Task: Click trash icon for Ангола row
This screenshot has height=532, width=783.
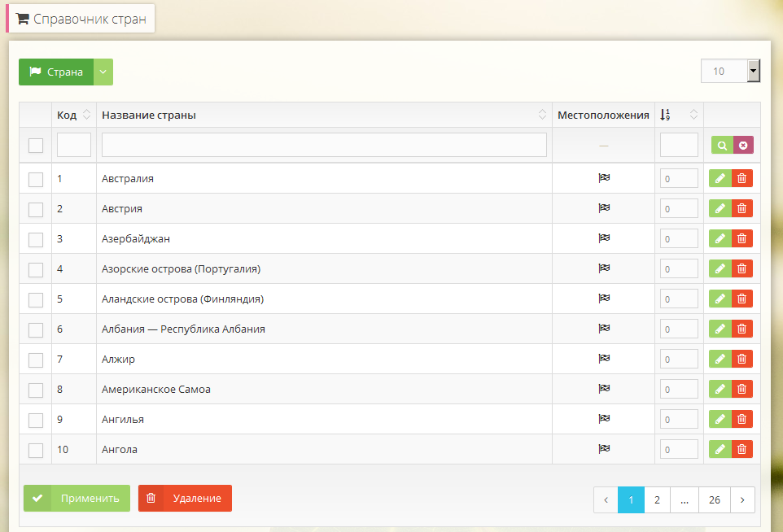Action: [741, 449]
